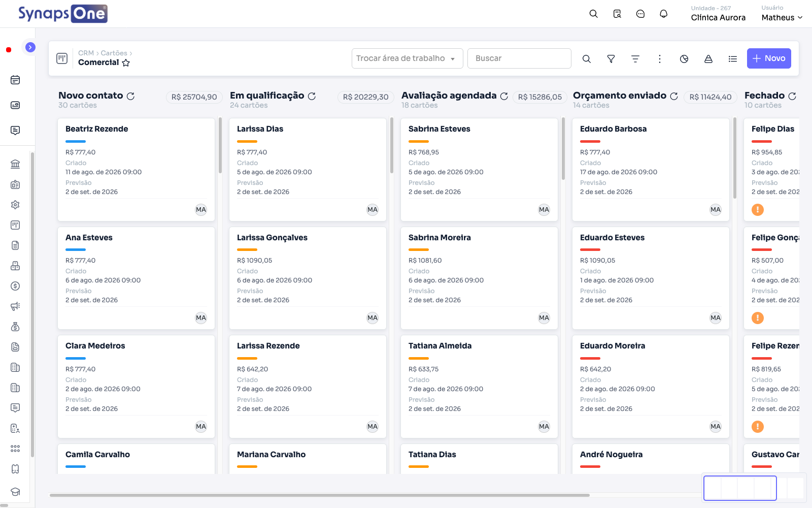Screen dimensions: 812x508
Task: Expand the sidebar with the chevron arrow
Action: click(x=30, y=47)
